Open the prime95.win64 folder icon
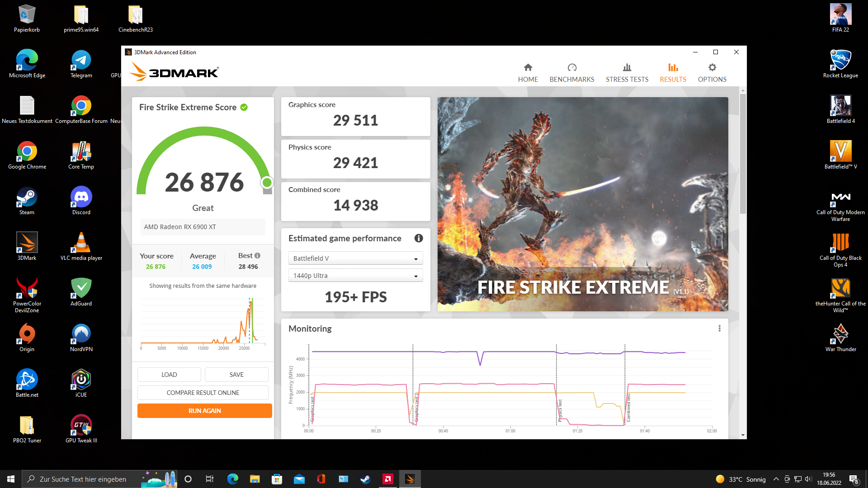Viewport: 868px width, 488px height. pos(81,19)
